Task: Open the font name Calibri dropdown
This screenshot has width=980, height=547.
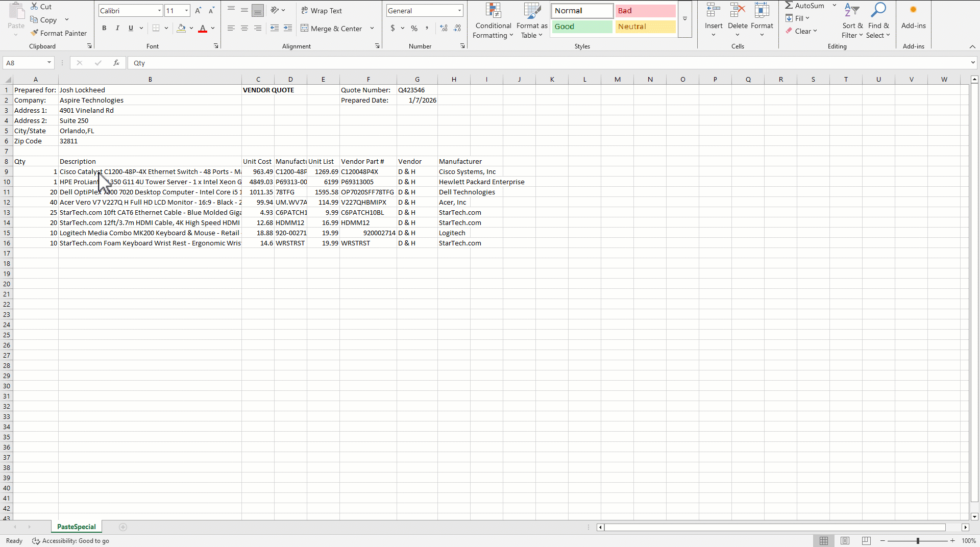Action: tap(159, 11)
